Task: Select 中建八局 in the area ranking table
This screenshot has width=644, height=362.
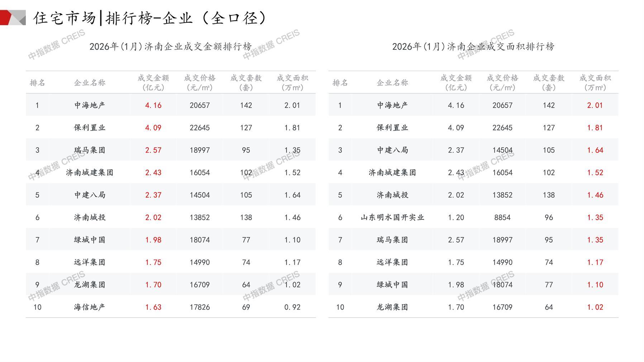Action: (x=392, y=150)
